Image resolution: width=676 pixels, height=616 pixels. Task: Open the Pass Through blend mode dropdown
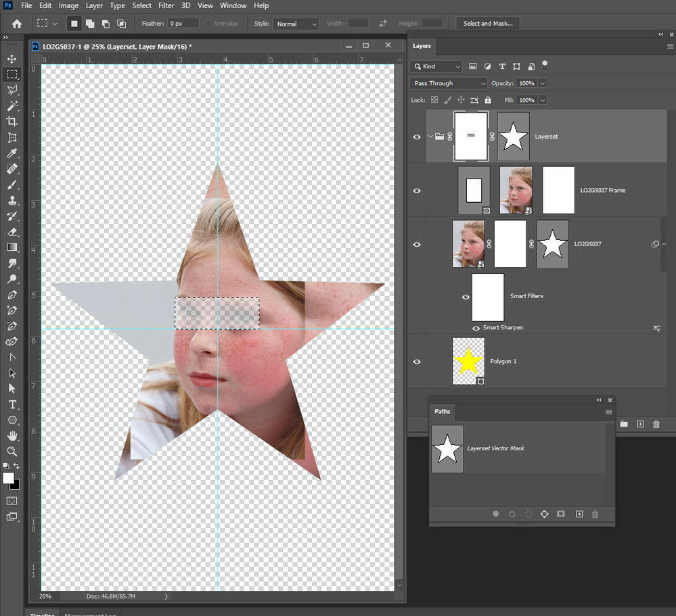click(449, 83)
